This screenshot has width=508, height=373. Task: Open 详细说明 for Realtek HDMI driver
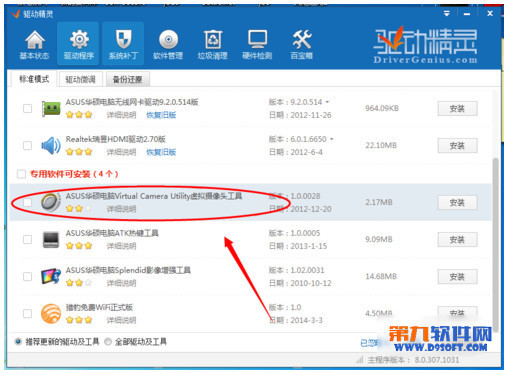(121, 152)
